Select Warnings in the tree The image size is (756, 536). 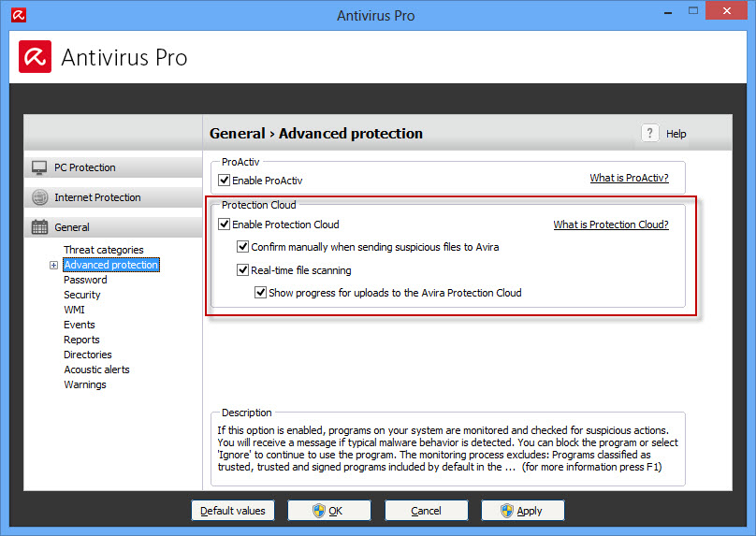[x=85, y=384]
